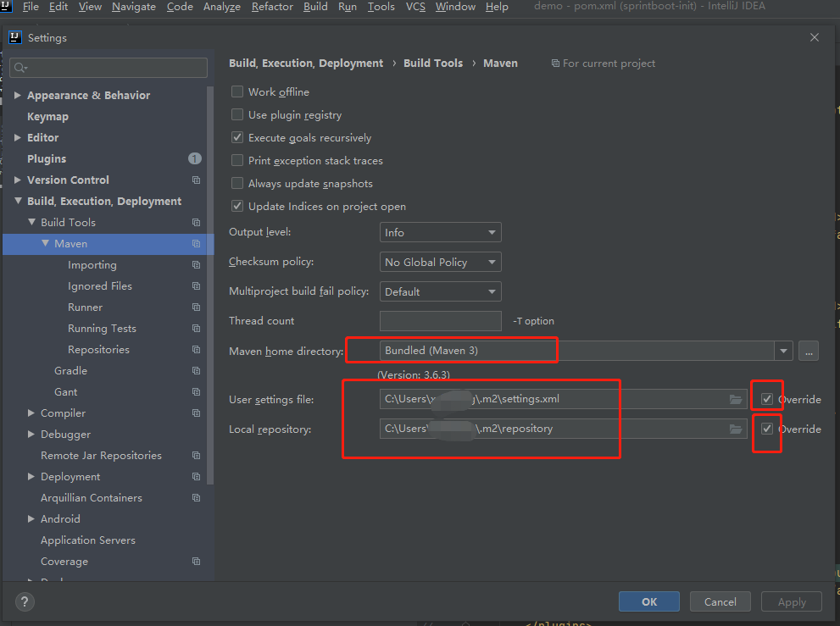Click the magnifier in the settings search box
The image size is (840, 626).
(x=20, y=67)
